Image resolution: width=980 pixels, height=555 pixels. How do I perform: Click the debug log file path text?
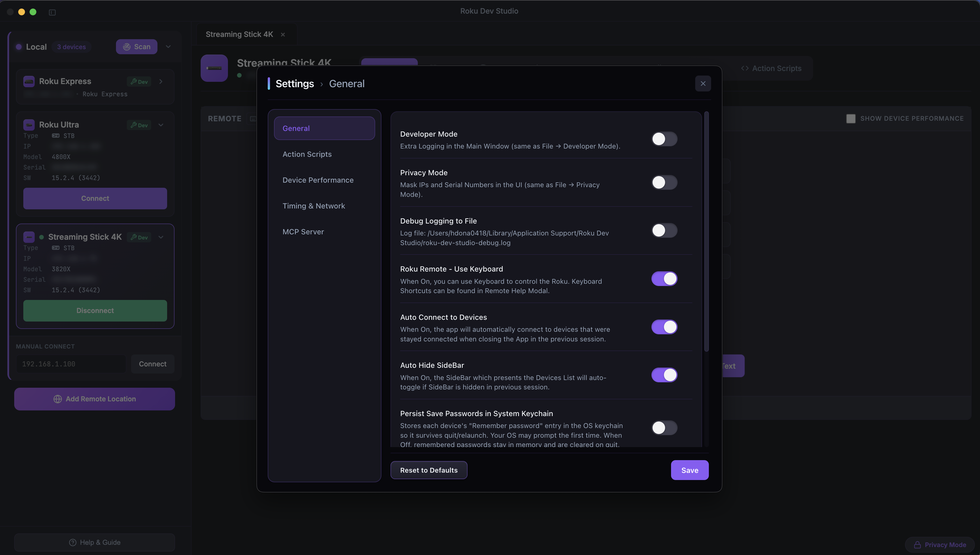point(504,238)
